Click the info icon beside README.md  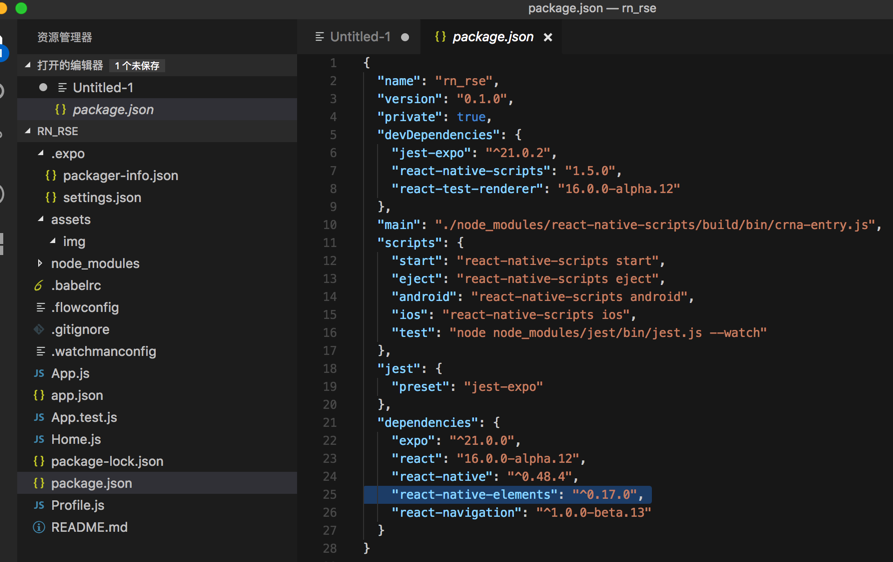pyautogui.click(x=39, y=527)
